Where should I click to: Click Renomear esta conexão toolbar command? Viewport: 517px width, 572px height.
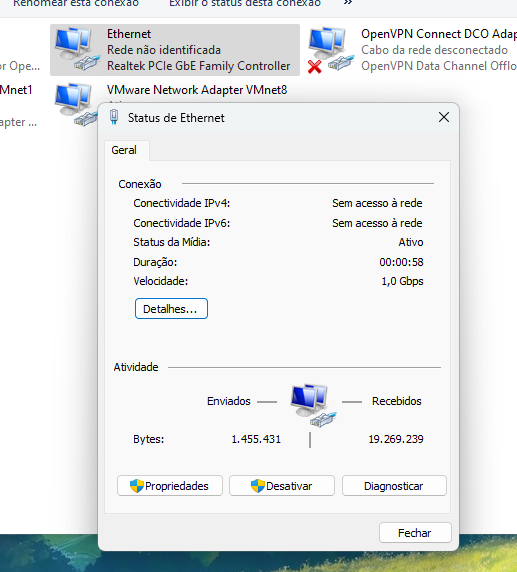click(x=76, y=3)
